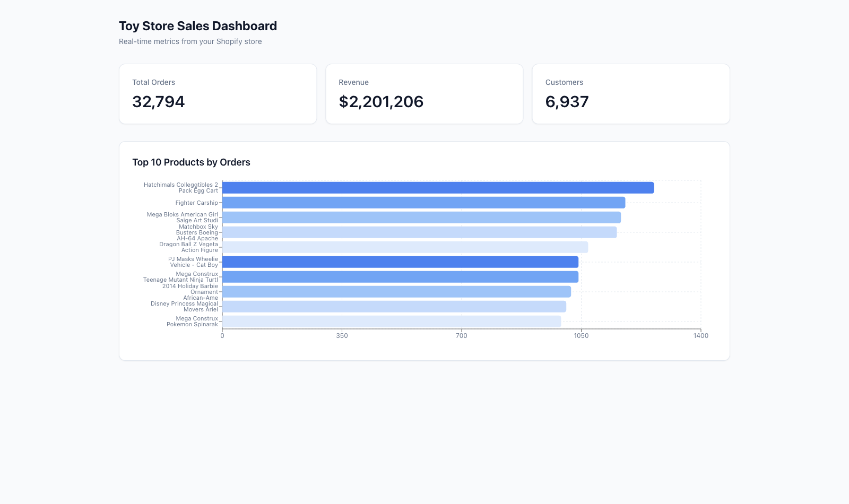Click the 1050 x-axis tick label
Viewport: 849px width, 504px height.
(581, 336)
